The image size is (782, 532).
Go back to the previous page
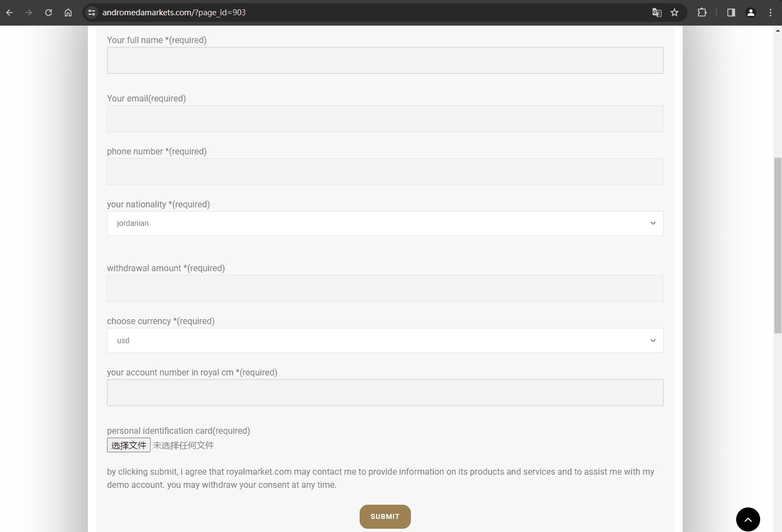(x=10, y=13)
